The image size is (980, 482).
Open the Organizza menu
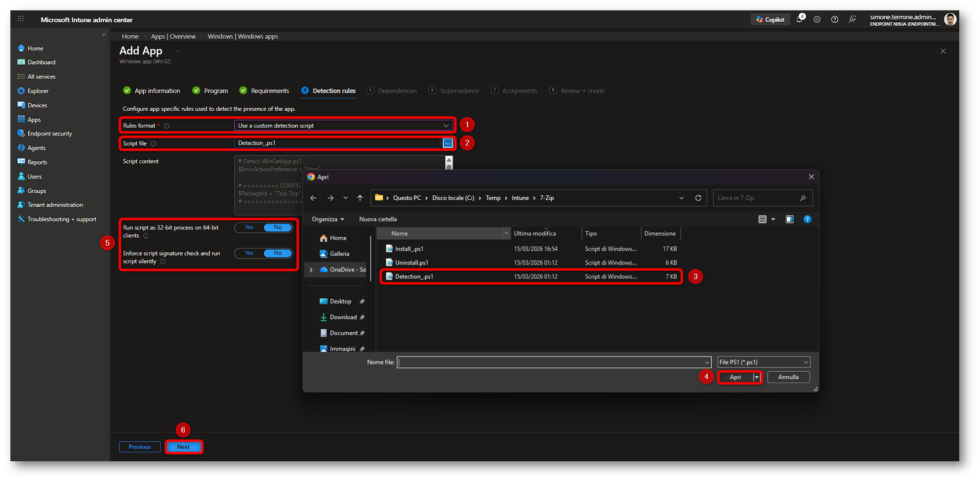(x=327, y=219)
